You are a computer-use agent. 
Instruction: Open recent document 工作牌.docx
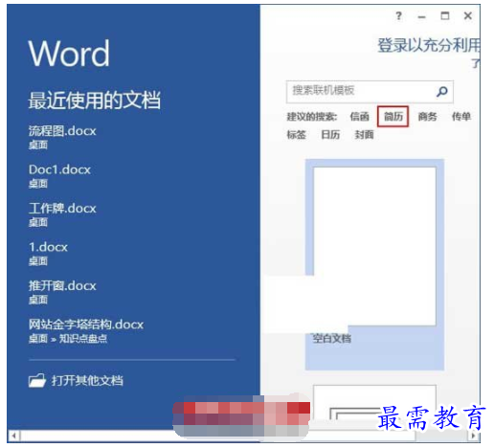(62, 214)
